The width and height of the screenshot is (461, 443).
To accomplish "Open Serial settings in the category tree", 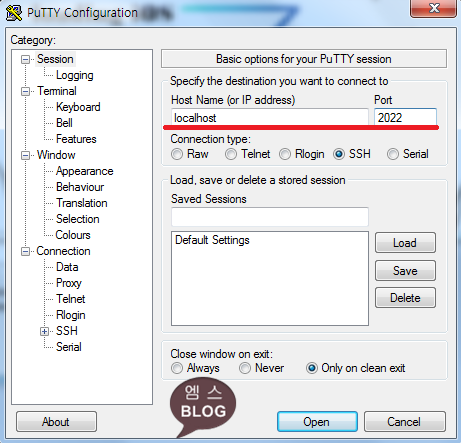I will tap(69, 347).
